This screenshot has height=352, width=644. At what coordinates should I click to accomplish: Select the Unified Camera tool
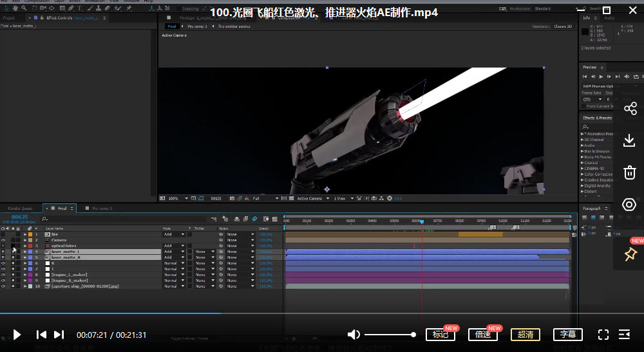pos(43,8)
